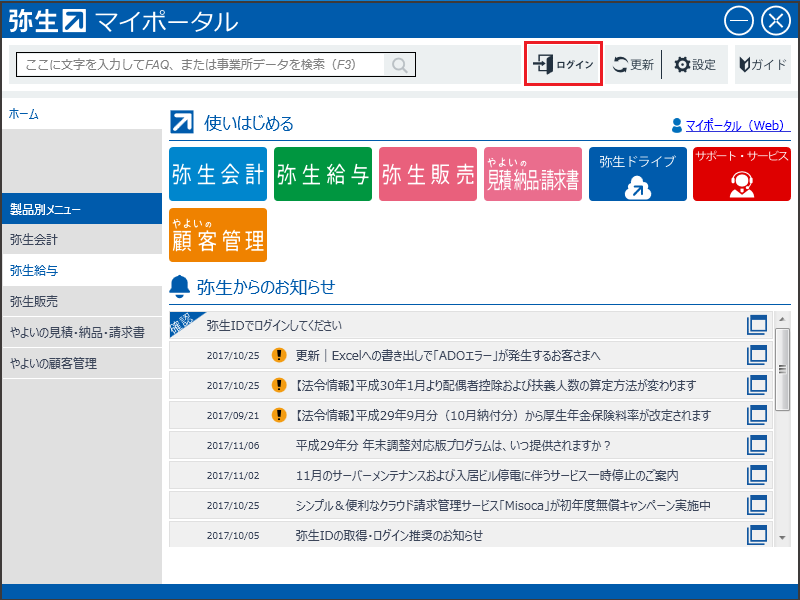The height and width of the screenshot is (600, 800).
Task: Click the notice list scrollbar thumb
Action: pos(782,369)
